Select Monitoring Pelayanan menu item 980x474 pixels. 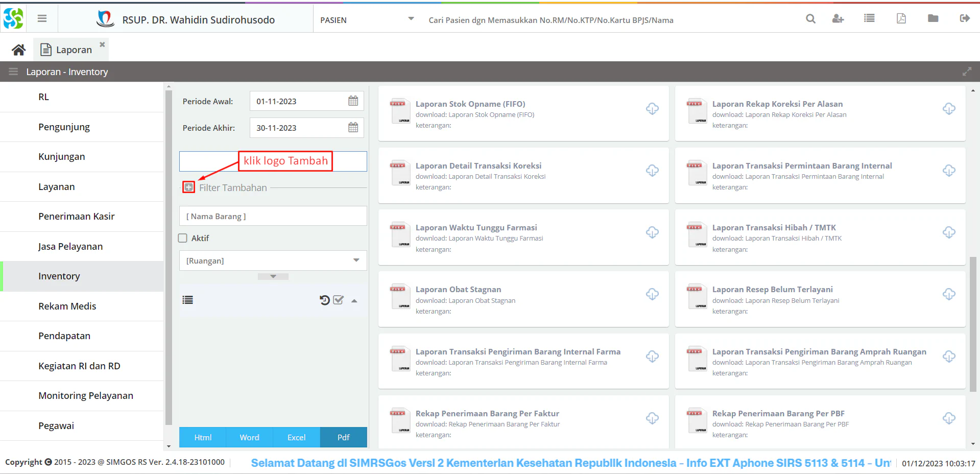(x=82, y=395)
